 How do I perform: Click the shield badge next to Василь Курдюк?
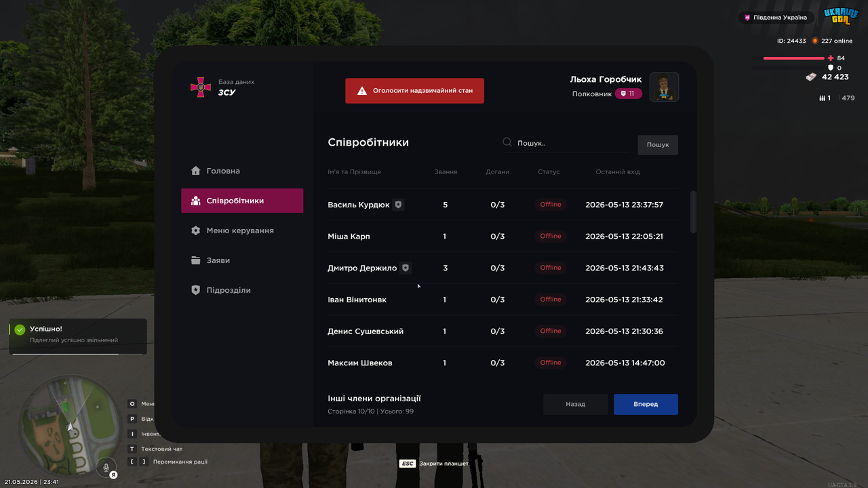click(x=399, y=205)
